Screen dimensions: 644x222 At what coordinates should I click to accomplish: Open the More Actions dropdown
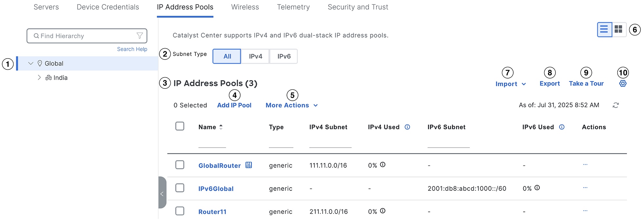coord(291,106)
